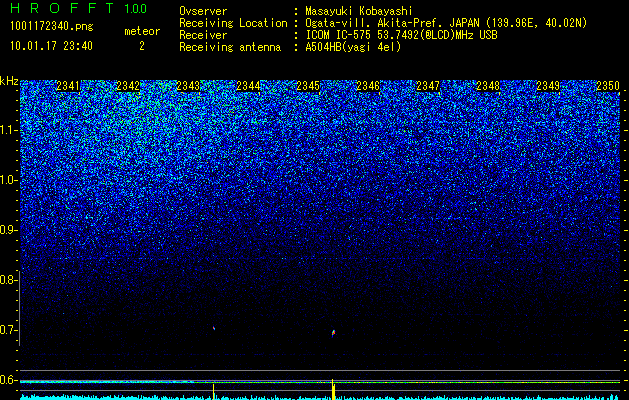The image size is (629, 400).
Task: Click the short yellow signal spike near 2343
Action: (x=213, y=392)
